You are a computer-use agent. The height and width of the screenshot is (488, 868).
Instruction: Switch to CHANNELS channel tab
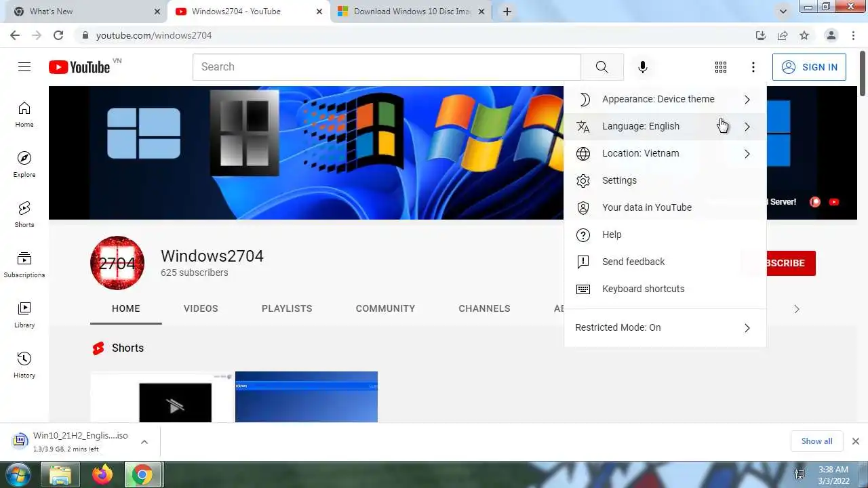pos(484,308)
